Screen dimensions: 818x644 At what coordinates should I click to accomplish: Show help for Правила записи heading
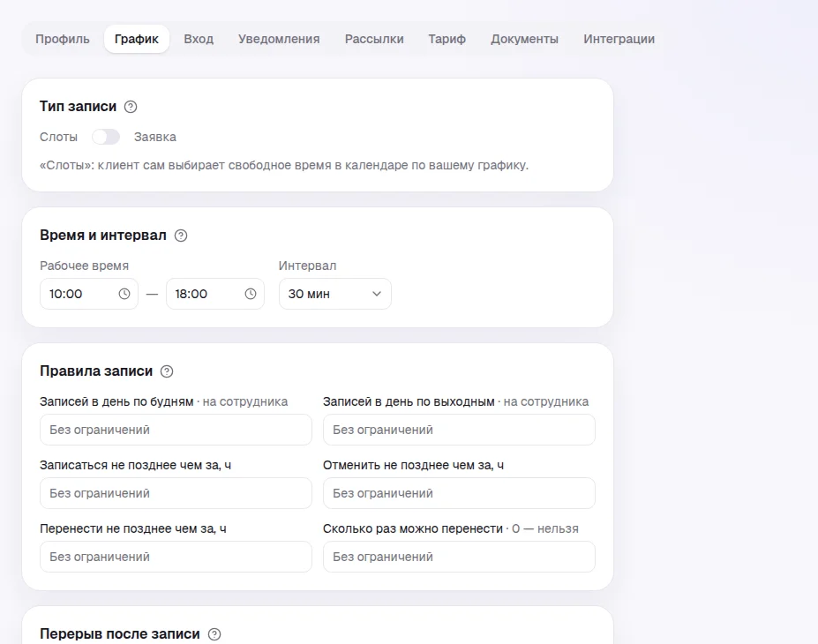pos(167,371)
